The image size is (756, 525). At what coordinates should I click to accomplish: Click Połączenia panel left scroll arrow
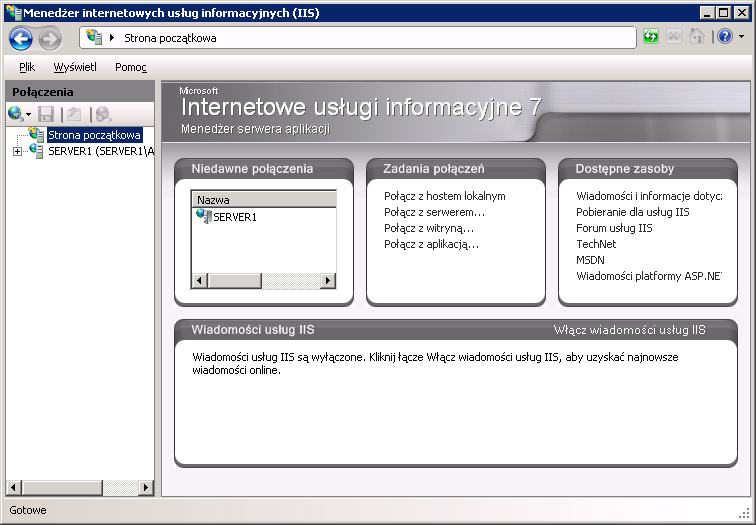pyautogui.click(x=14, y=487)
